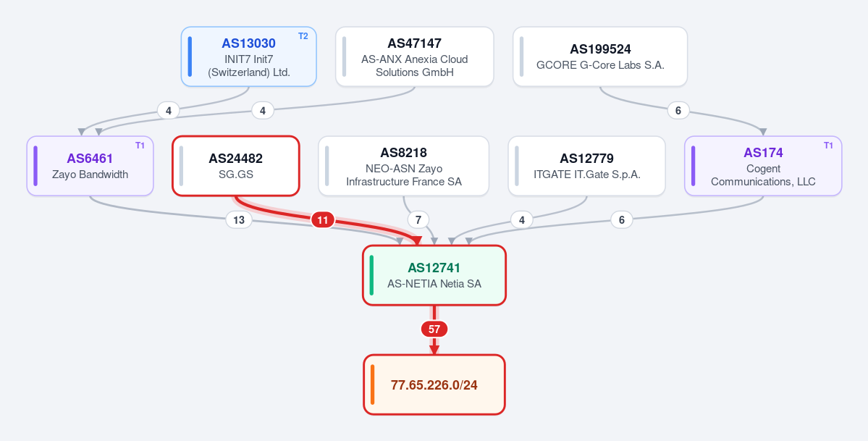Click the edge badge labeled 13

click(239, 220)
